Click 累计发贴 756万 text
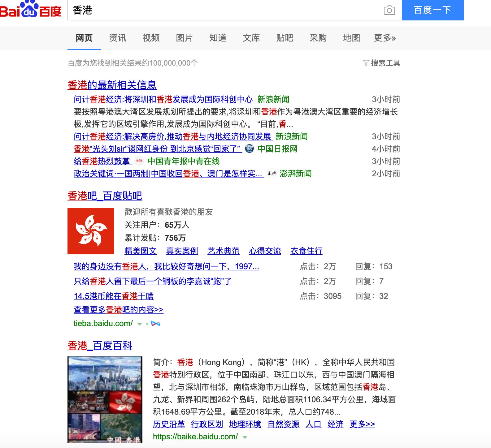The image size is (491, 448). [155, 238]
